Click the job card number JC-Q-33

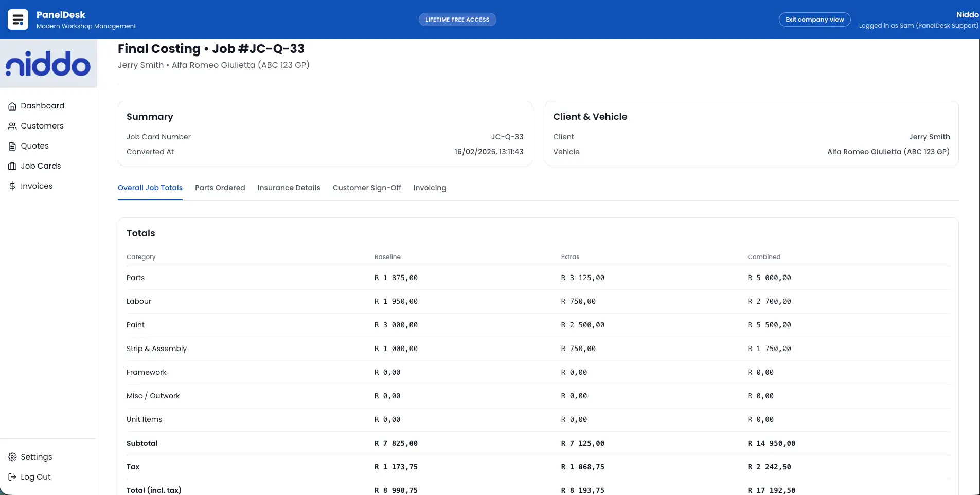pos(507,137)
